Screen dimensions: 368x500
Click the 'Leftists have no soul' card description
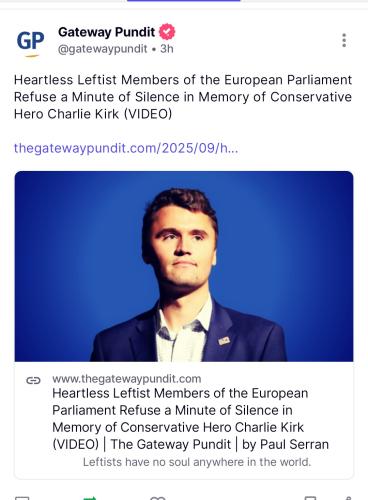tap(197, 462)
